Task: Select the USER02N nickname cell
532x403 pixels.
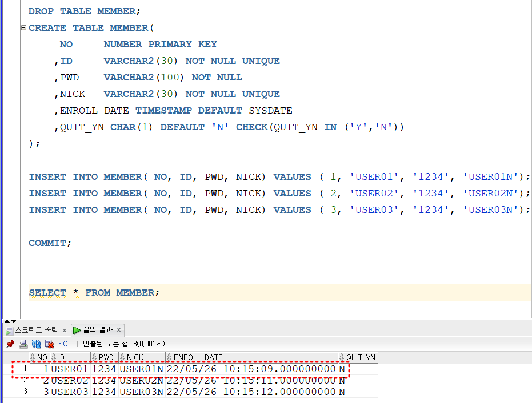Action: pos(142,380)
